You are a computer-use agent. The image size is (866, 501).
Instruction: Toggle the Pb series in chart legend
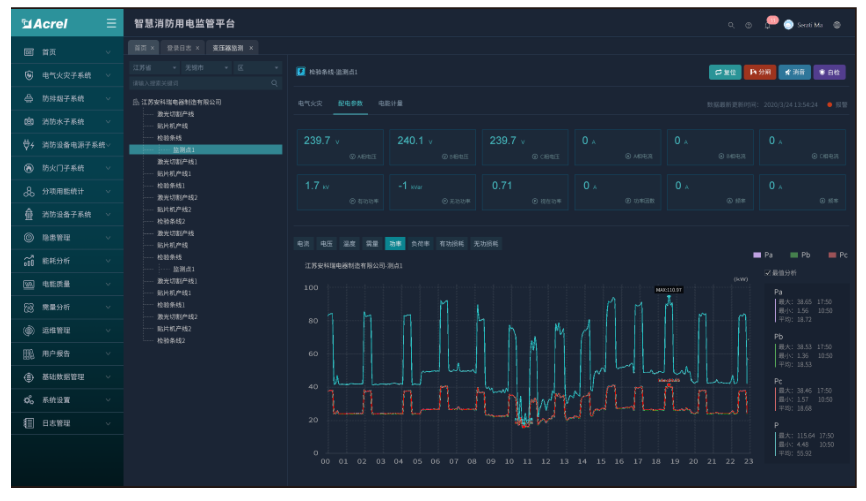(801, 255)
